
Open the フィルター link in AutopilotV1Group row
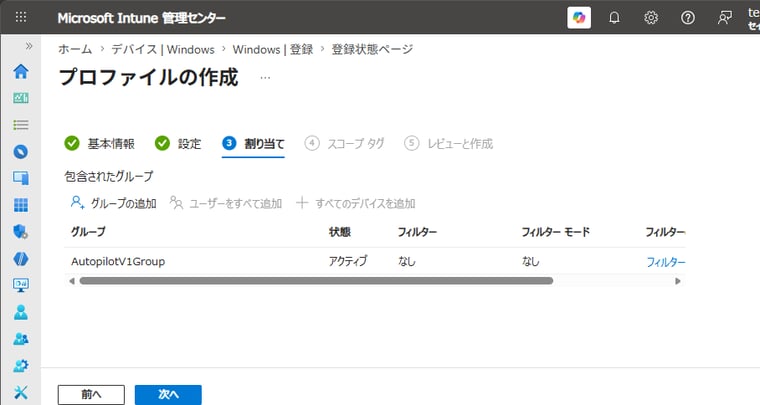(666, 262)
